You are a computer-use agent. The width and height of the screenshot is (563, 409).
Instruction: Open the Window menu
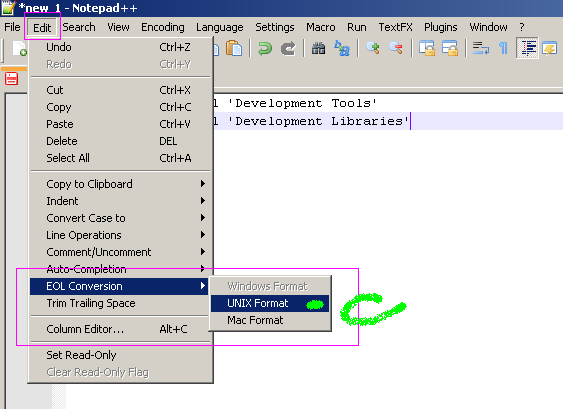pyautogui.click(x=488, y=27)
